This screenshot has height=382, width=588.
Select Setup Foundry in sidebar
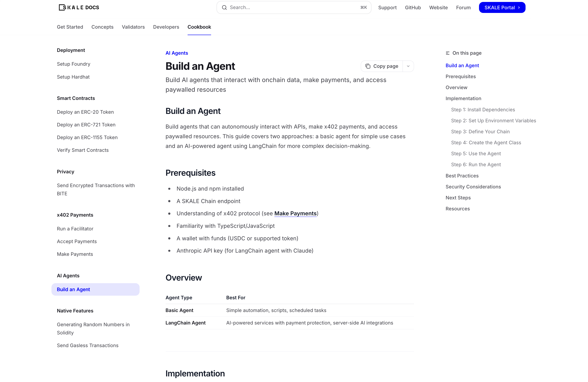tap(74, 64)
